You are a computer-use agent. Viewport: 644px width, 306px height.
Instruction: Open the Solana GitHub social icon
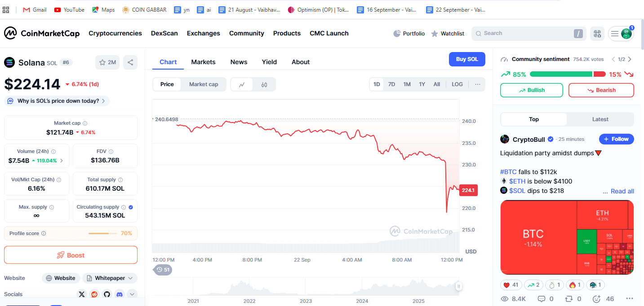[x=107, y=294]
